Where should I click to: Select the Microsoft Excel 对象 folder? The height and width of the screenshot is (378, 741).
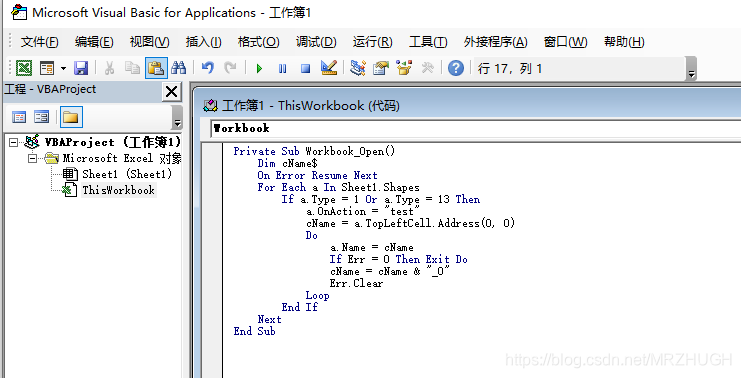pos(122,158)
